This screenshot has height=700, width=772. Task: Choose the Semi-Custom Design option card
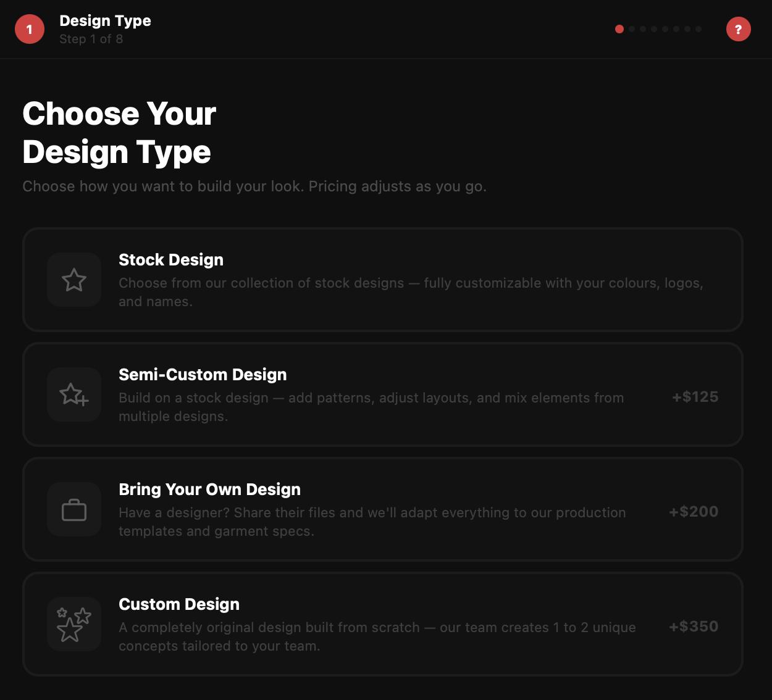pyautogui.click(x=383, y=394)
